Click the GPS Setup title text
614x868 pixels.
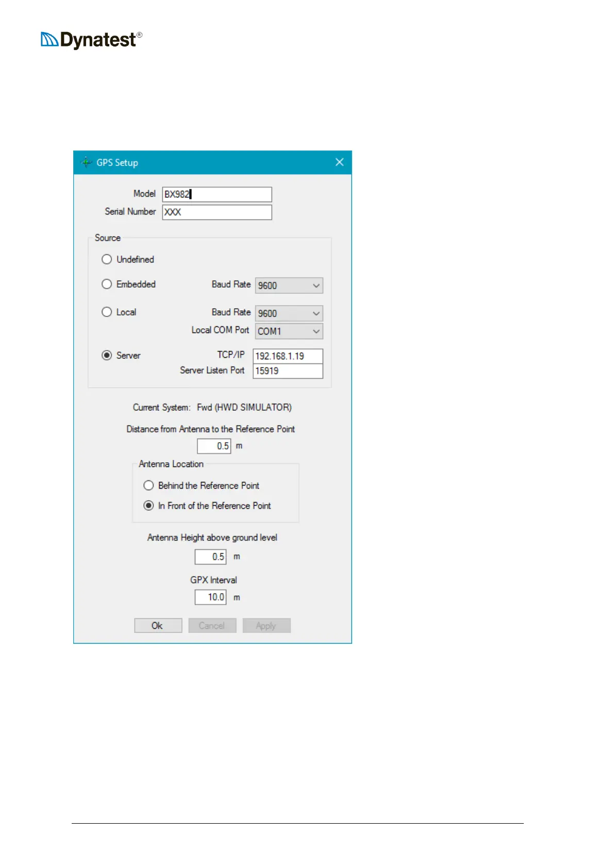(x=117, y=163)
